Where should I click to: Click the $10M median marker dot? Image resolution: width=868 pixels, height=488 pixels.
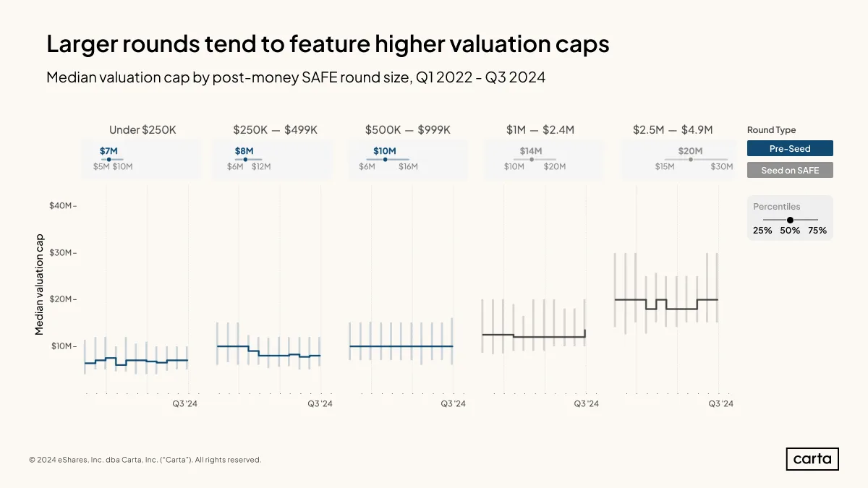(x=385, y=159)
